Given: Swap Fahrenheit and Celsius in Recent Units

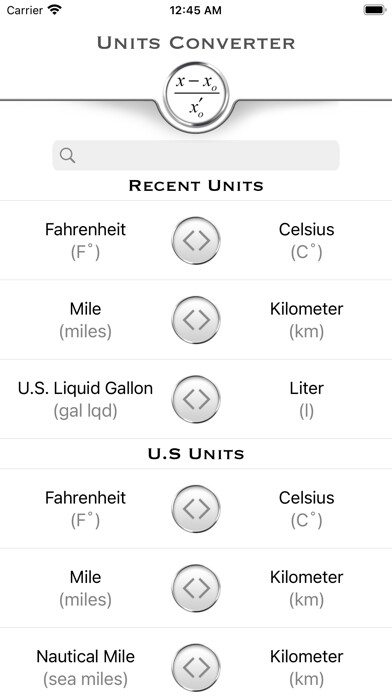Looking at the screenshot, I should (196, 240).
